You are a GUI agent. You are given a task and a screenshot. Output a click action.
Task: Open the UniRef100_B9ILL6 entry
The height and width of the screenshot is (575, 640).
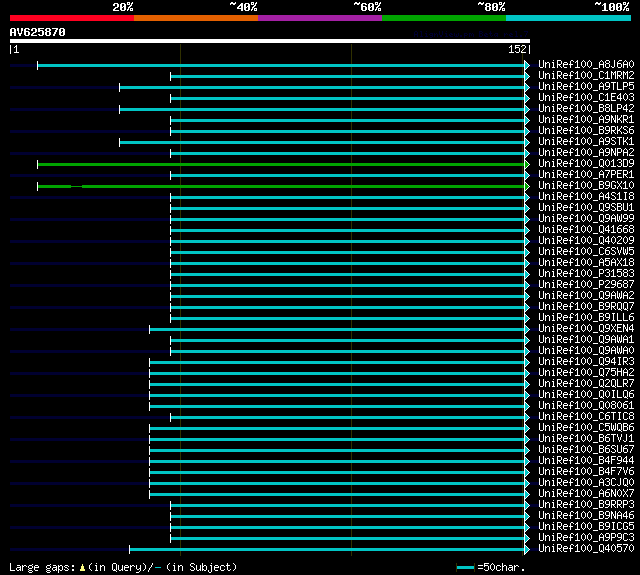586,318
